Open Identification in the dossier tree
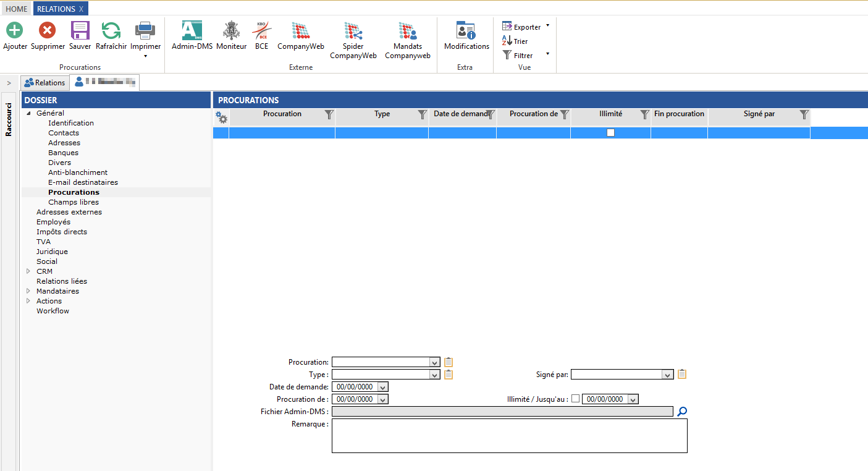 point(71,123)
